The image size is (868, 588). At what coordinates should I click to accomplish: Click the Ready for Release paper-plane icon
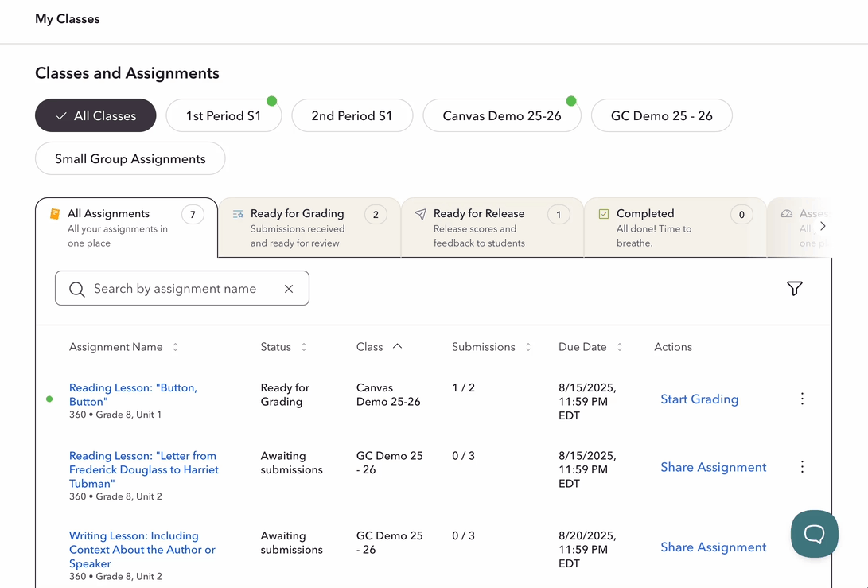click(421, 214)
